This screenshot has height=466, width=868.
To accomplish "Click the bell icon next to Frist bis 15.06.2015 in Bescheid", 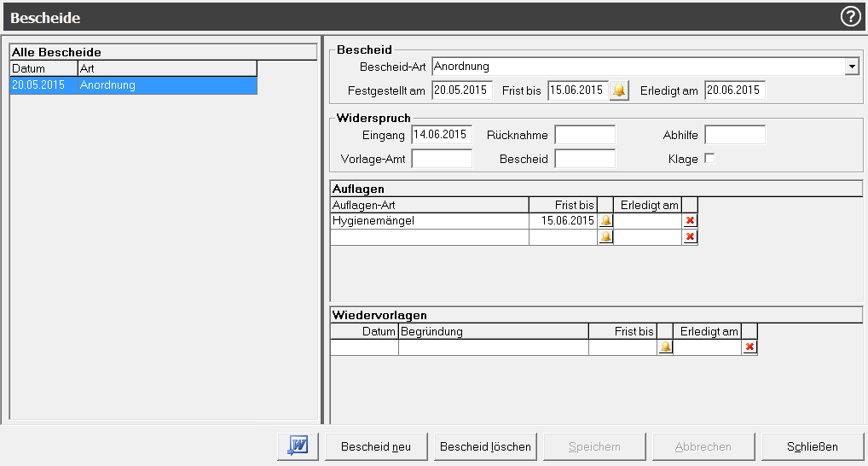I will tap(619, 90).
